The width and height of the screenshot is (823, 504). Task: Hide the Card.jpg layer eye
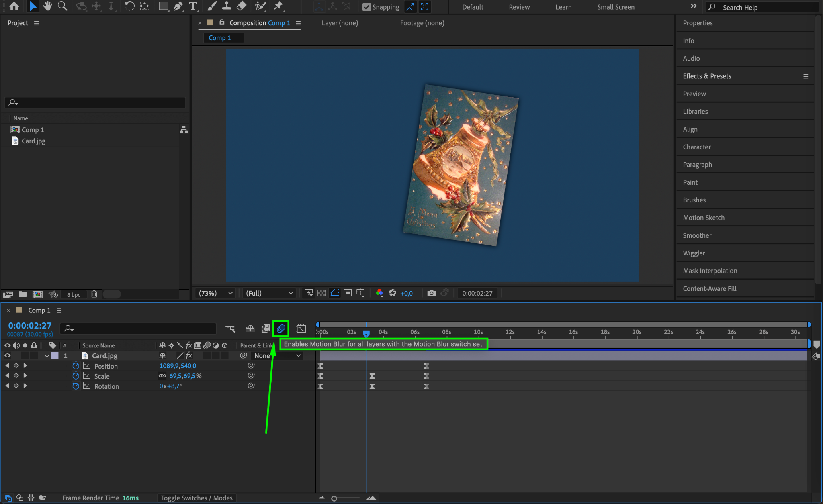coord(7,356)
